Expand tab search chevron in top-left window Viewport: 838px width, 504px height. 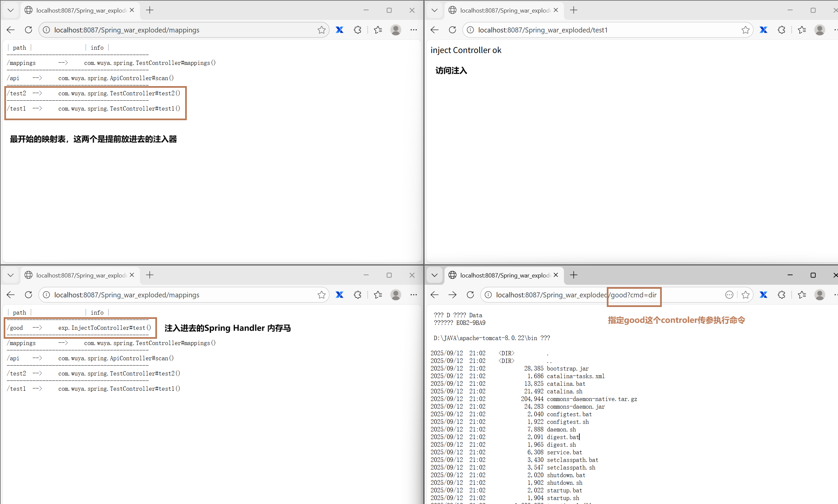(x=11, y=10)
